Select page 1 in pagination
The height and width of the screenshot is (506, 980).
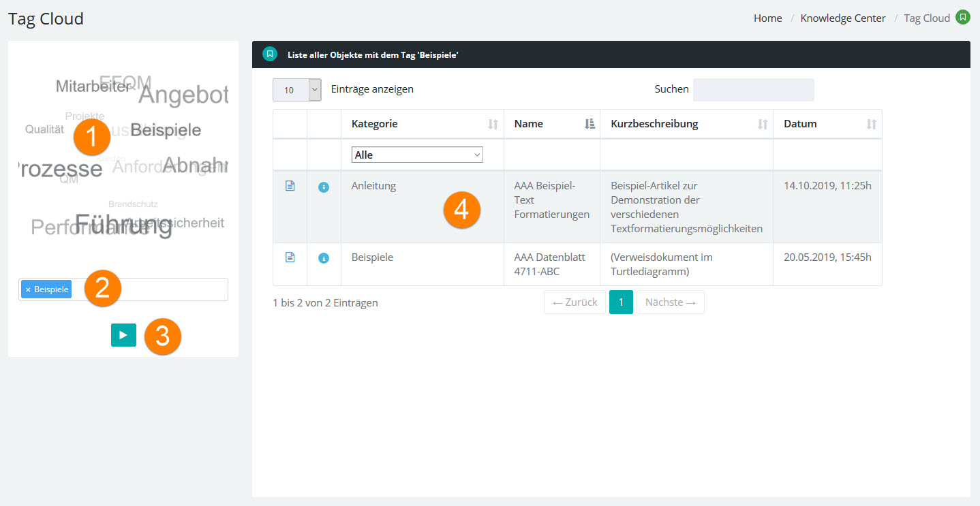tap(621, 302)
